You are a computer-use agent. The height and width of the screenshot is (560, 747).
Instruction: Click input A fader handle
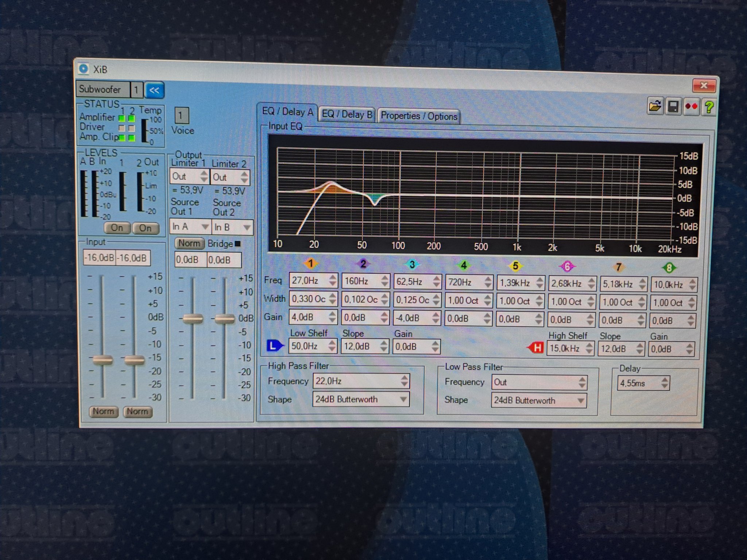click(x=102, y=360)
